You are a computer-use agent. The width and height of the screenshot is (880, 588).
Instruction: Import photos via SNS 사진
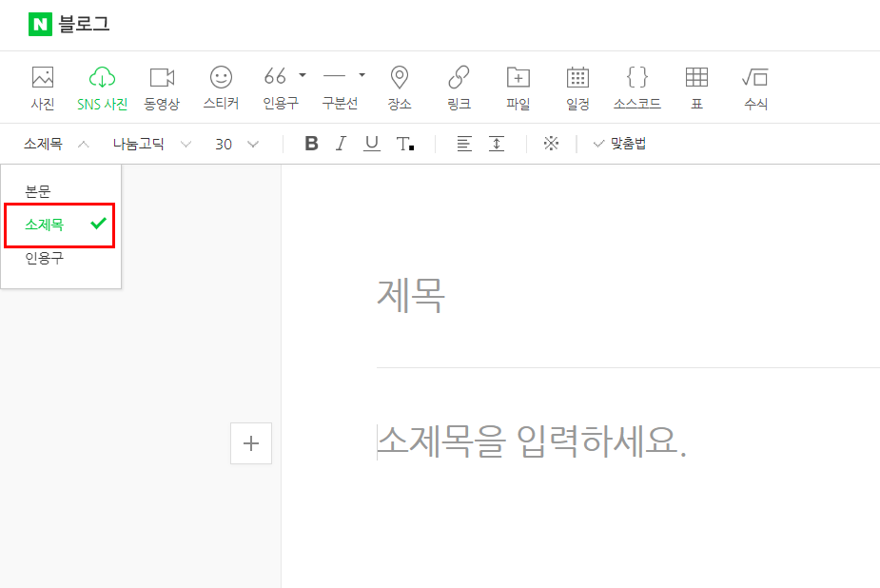coord(102,88)
